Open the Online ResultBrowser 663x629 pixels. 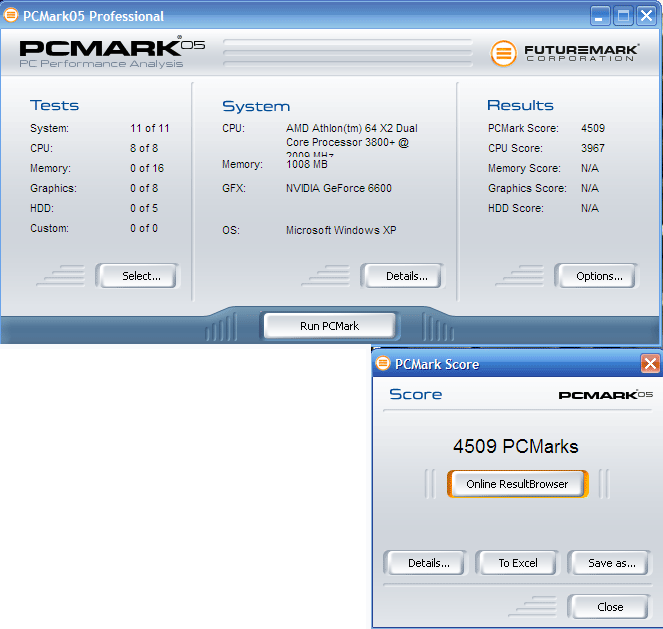pyautogui.click(x=518, y=484)
